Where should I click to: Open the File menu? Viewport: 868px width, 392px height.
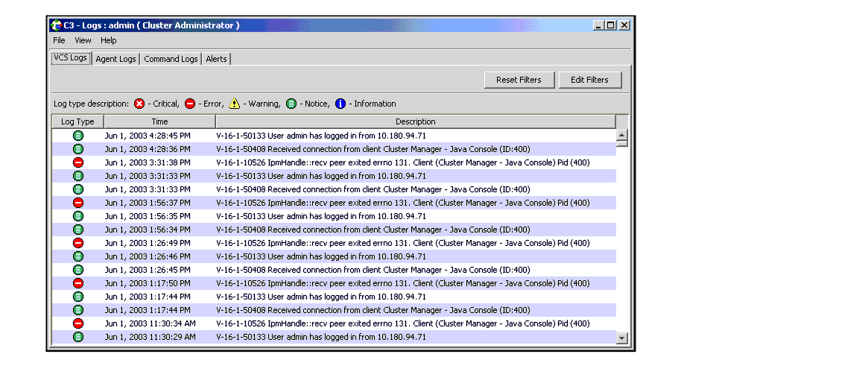coord(59,40)
